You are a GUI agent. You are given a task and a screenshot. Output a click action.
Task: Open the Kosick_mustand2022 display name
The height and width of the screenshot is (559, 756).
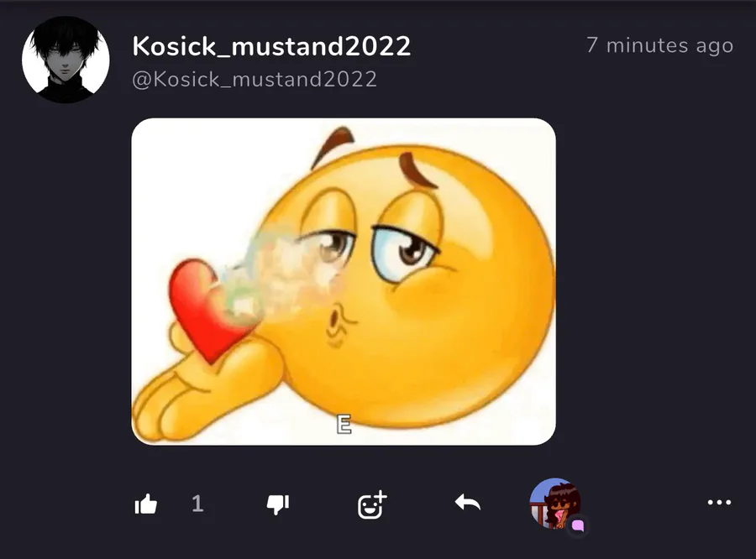[x=271, y=46]
